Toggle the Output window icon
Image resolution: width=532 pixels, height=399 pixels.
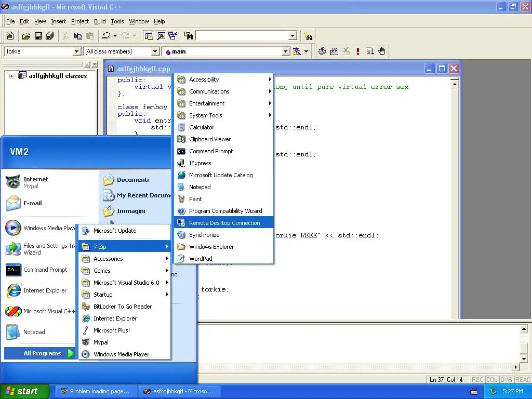[x=161, y=36]
